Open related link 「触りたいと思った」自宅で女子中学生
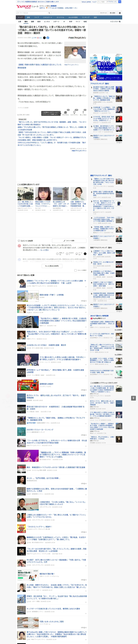Screen dimensions: 138x644 pyautogui.click(x=52, y=123)
